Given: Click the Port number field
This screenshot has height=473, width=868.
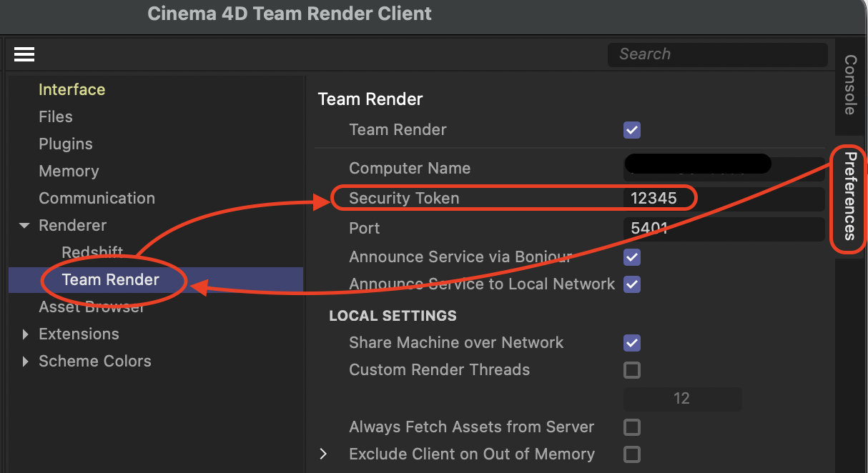Looking at the screenshot, I should 724,229.
